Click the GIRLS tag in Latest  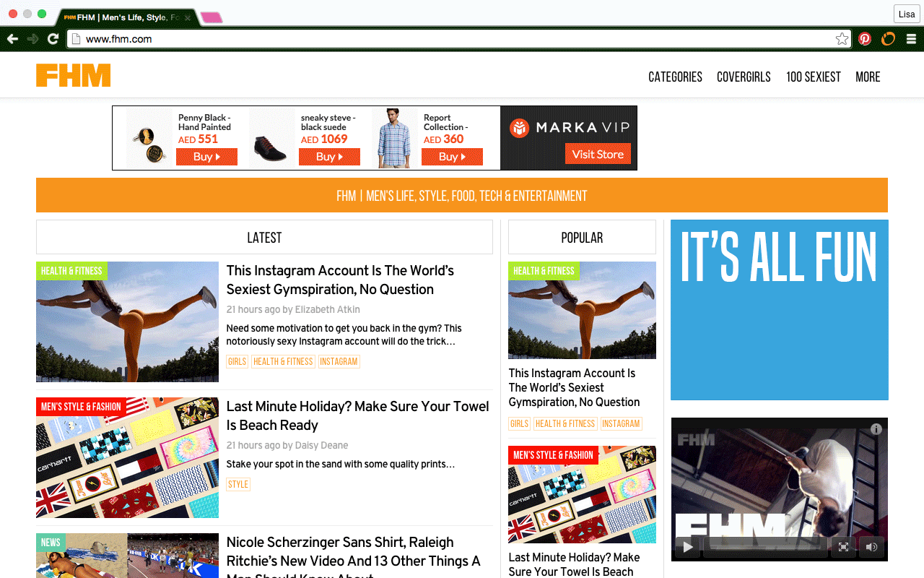237,361
